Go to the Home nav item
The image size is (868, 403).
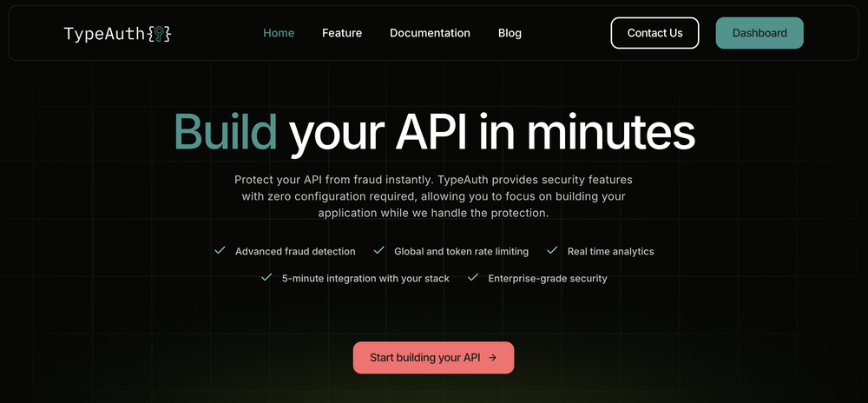coord(279,33)
